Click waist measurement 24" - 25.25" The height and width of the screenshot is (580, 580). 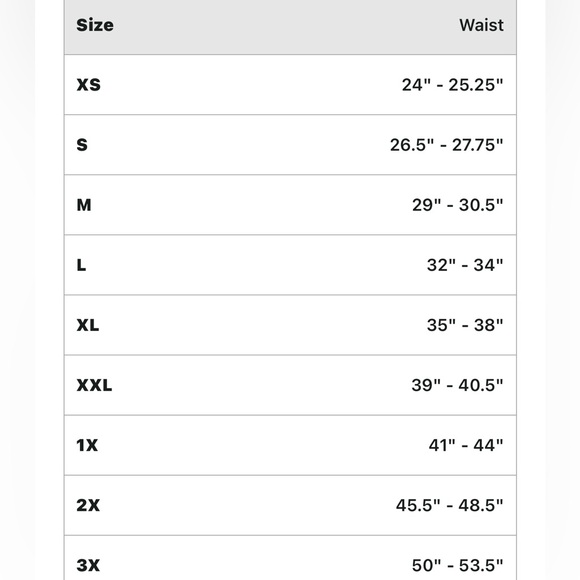point(452,85)
